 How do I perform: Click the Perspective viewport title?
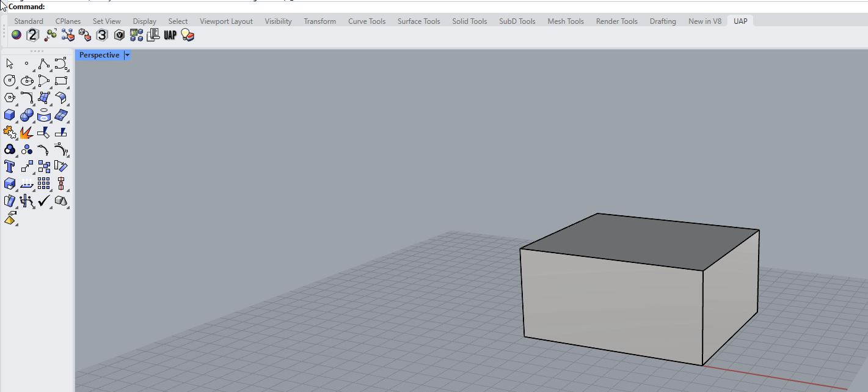(100, 55)
